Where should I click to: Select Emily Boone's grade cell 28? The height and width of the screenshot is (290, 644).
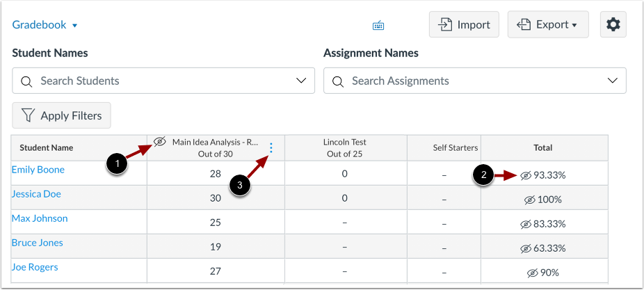coord(216,174)
